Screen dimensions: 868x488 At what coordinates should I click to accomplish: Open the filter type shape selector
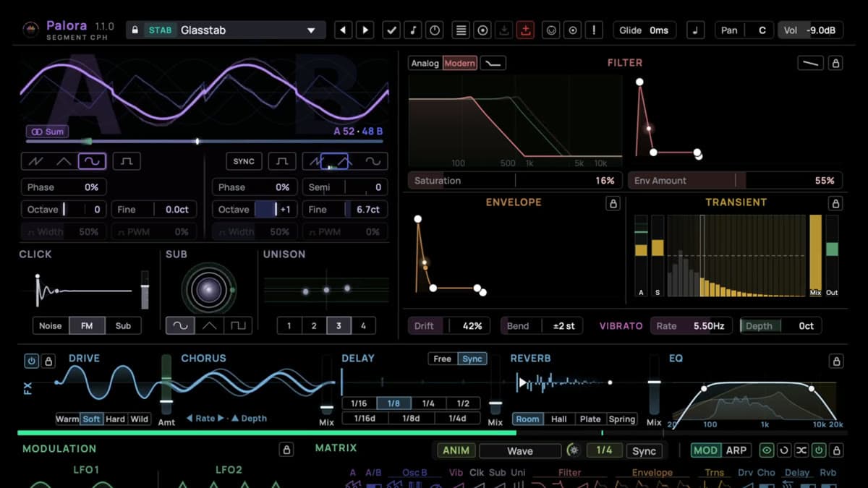493,64
